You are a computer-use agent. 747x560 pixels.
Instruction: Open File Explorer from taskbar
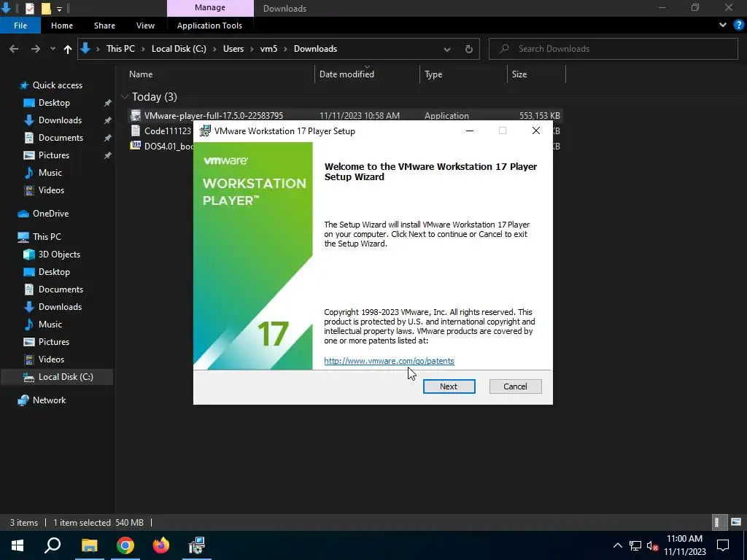[89, 545]
